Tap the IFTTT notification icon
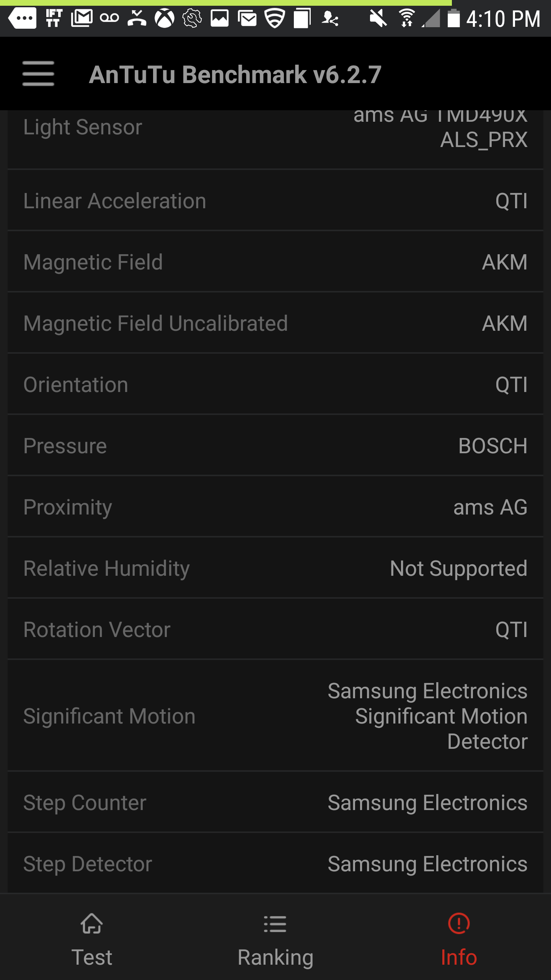551x980 pixels. tap(54, 18)
